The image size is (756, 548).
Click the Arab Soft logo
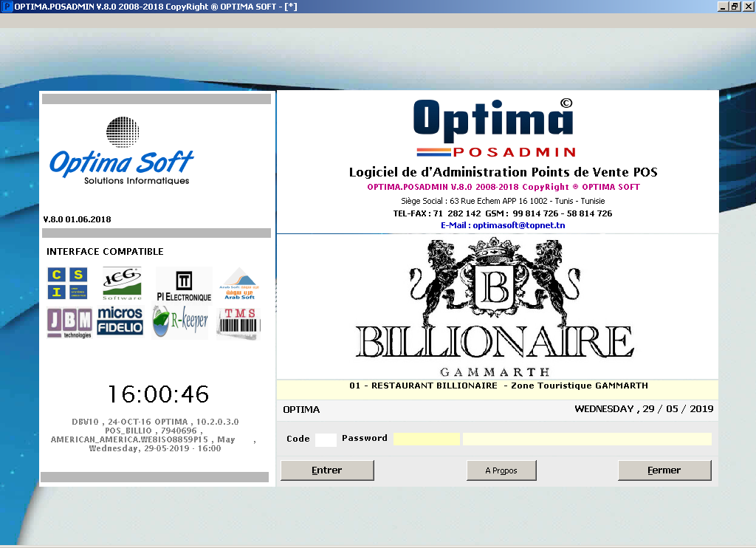coord(239,284)
